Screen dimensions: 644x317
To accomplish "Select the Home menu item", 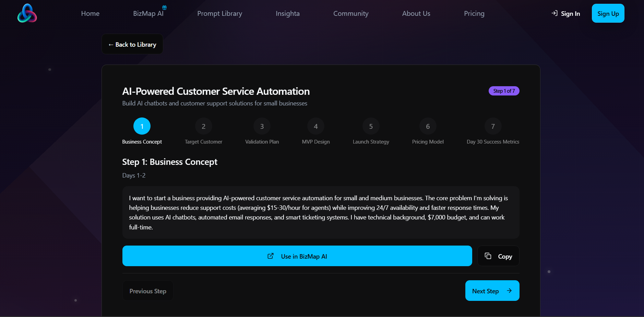I will [x=90, y=13].
